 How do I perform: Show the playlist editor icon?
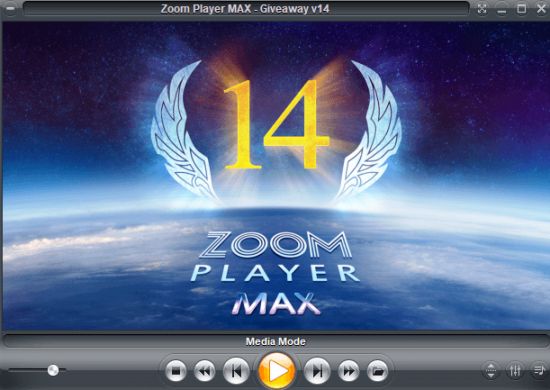[539, 370]
